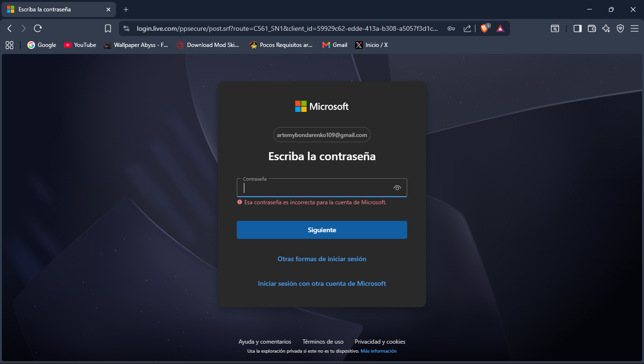This screenshot has width=644, height=364.
Task: Open Ayuda y comentarios link
Action: pos(265,342)
